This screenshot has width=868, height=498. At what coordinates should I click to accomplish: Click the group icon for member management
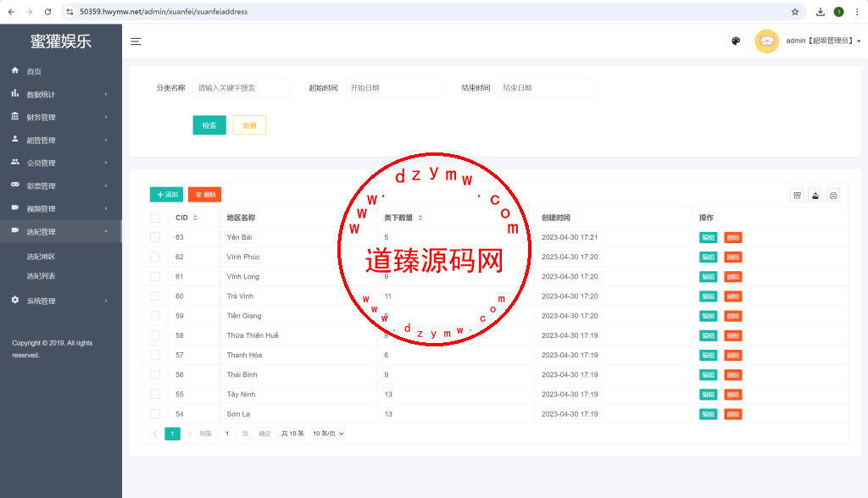point(15,162)
